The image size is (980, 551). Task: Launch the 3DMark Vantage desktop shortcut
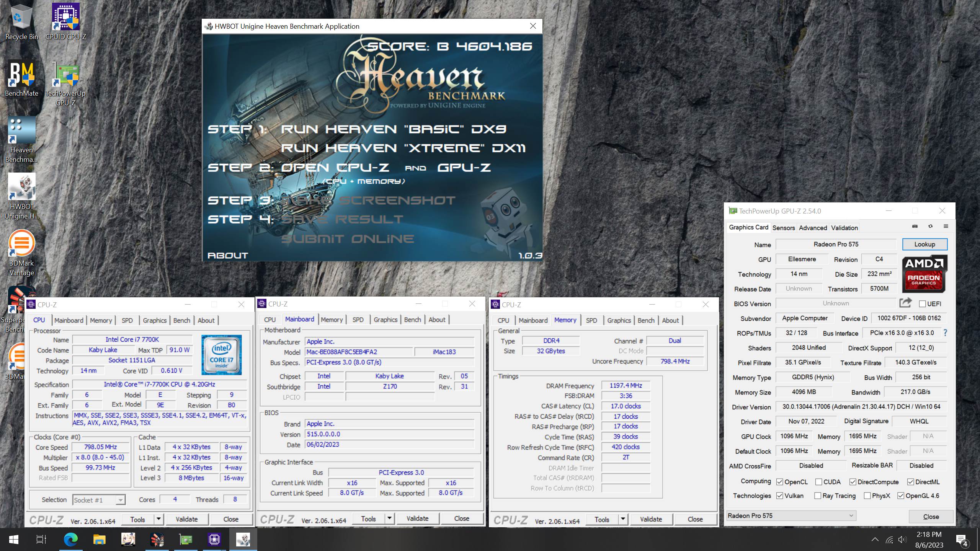[x=21, y=253]
